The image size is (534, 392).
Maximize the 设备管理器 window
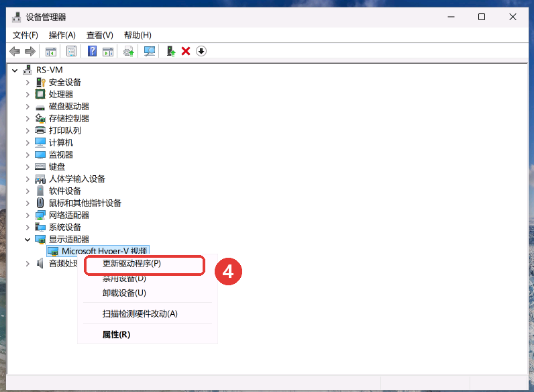pos(482,17)
